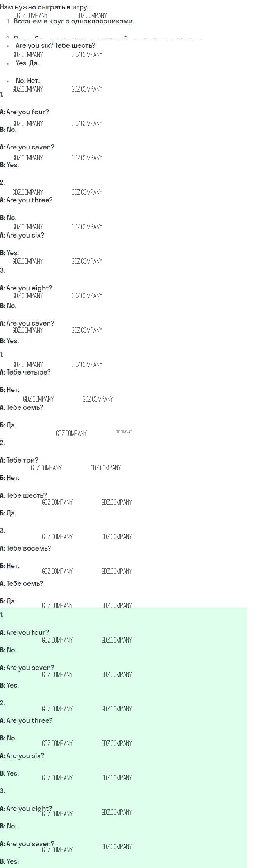
Task: Click the Russian line 'Тебе три?'
Action: coord(22,460)
